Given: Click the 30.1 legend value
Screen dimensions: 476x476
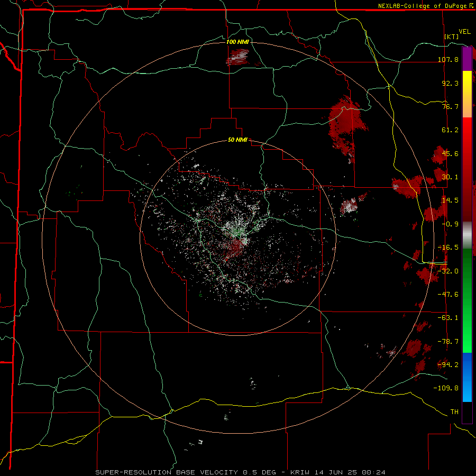Looking at the screenshot, I should (x=450, y=177).
